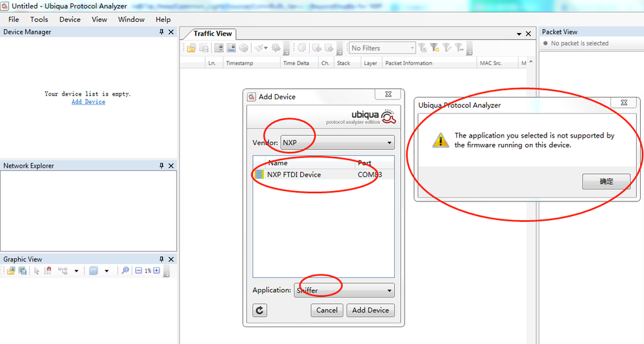The width and height of the screenshot is (644, 344).
Task: Click the Stack column header
Action: (x=347, y=63)
